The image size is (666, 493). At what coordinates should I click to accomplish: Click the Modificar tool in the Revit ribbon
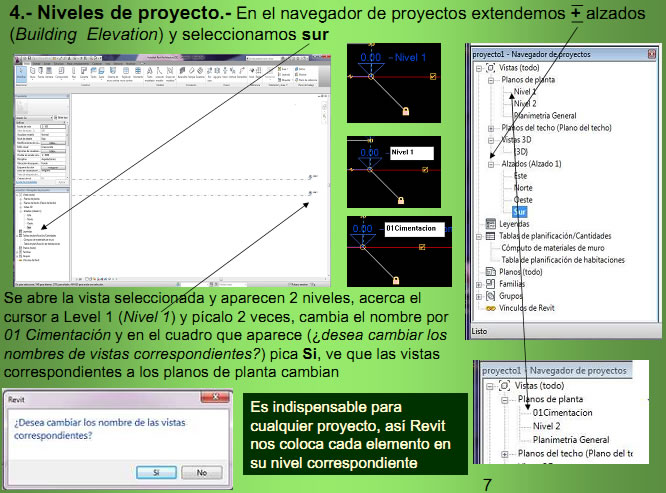point(22,73)
